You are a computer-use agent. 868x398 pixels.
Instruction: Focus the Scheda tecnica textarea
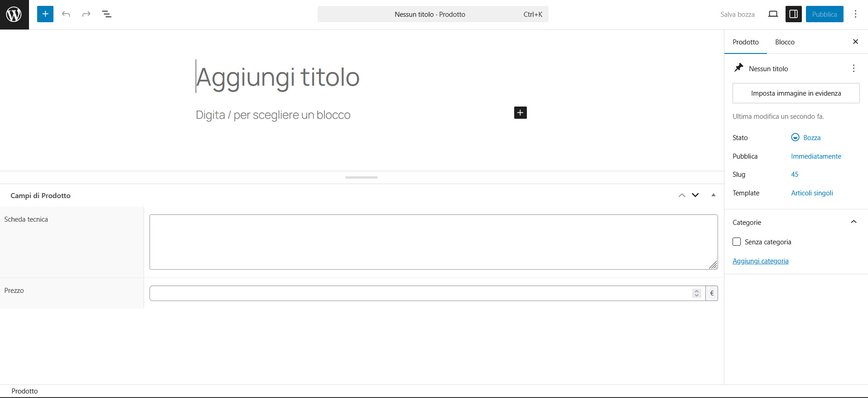click(434, 242)
